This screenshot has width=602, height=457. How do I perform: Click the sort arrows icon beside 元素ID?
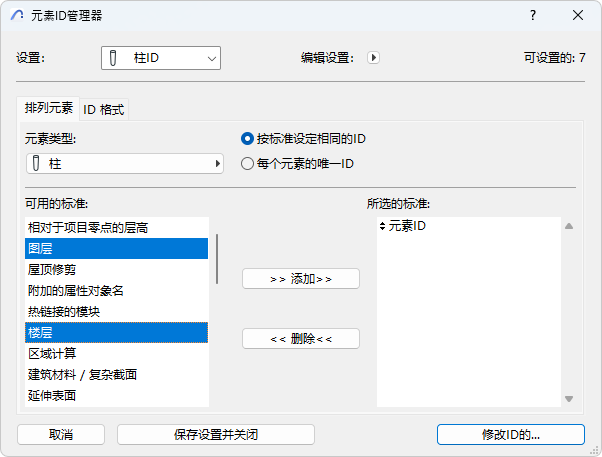click(383, 227)
